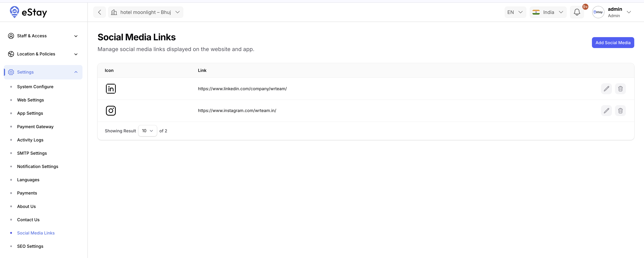Open SMTP Settings
Viewport: 644px width, 258px height.
[x=32, y=153]
